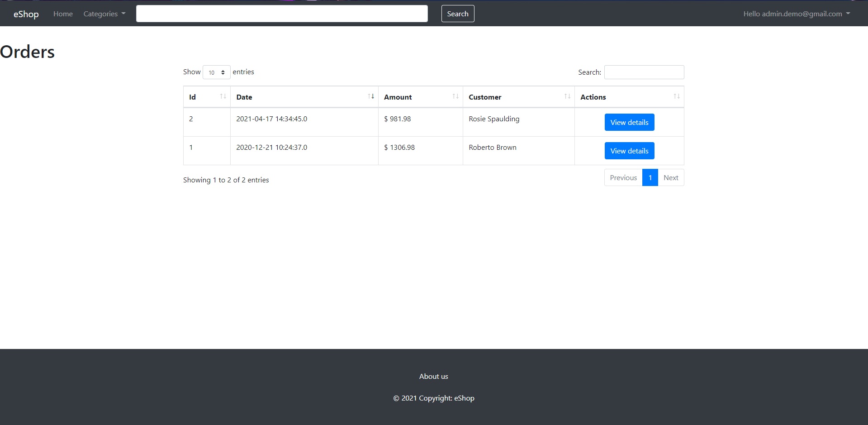
Task: Select page 1 in the pagination
Action: pos(650,177)
